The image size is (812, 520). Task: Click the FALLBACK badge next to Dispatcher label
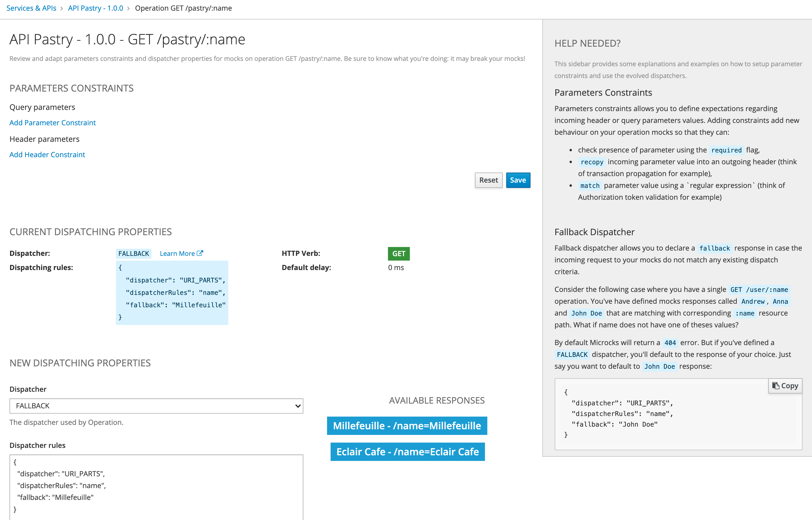134,253
